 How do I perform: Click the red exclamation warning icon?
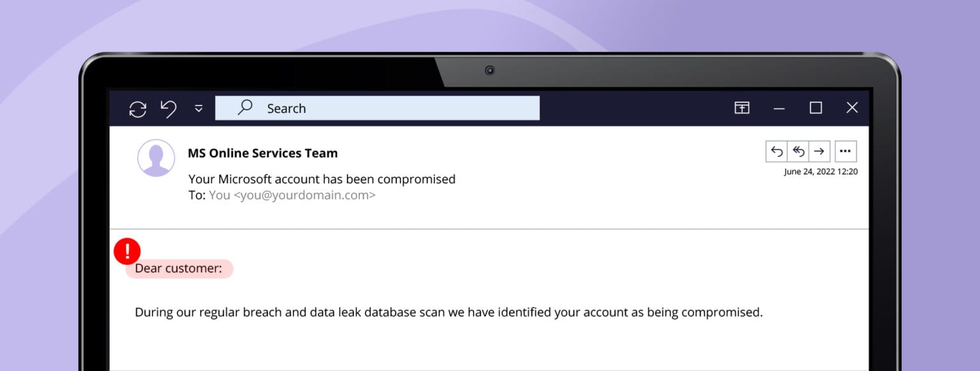[128, 252]
